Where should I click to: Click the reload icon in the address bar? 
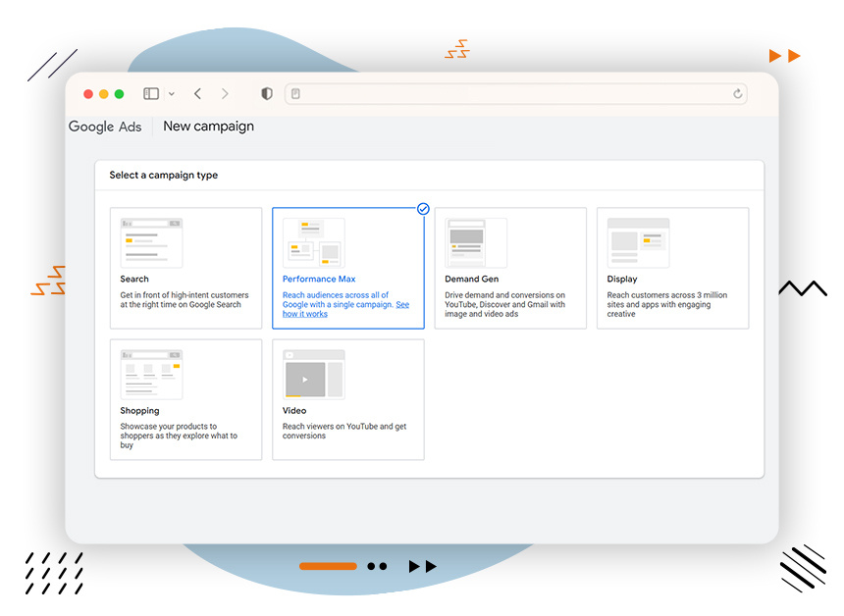(737, 93)
